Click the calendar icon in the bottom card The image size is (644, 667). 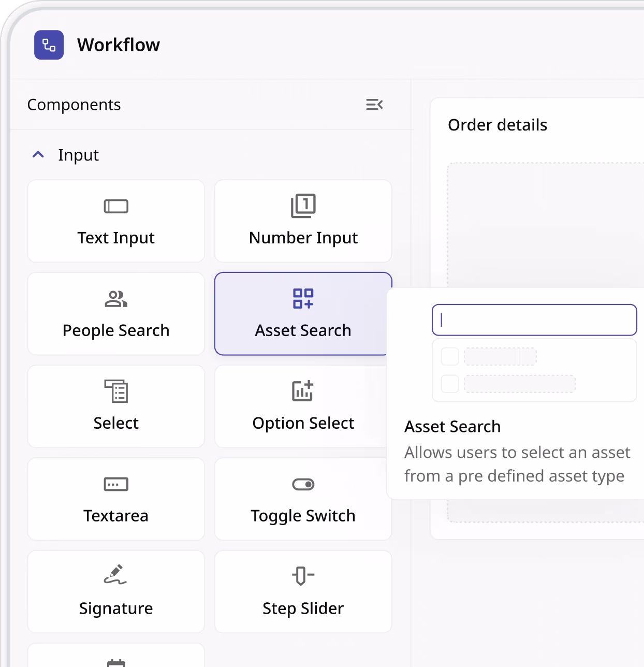point(116,663)
